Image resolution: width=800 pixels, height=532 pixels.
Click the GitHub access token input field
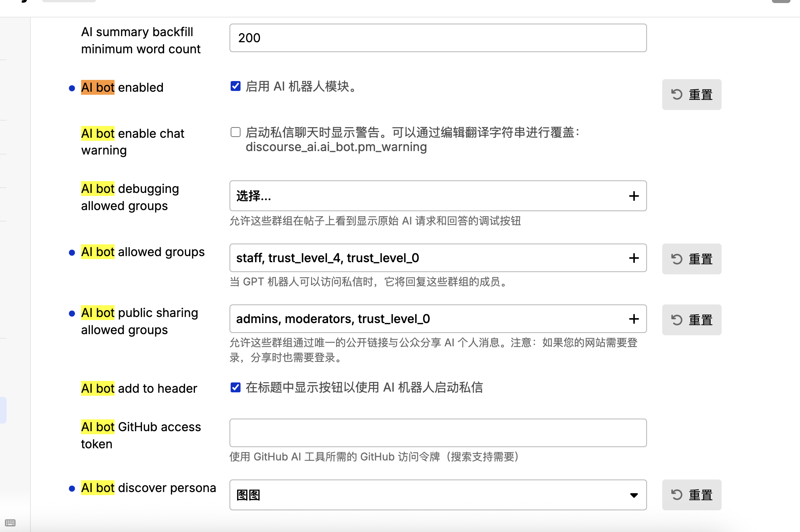[438, 433]
